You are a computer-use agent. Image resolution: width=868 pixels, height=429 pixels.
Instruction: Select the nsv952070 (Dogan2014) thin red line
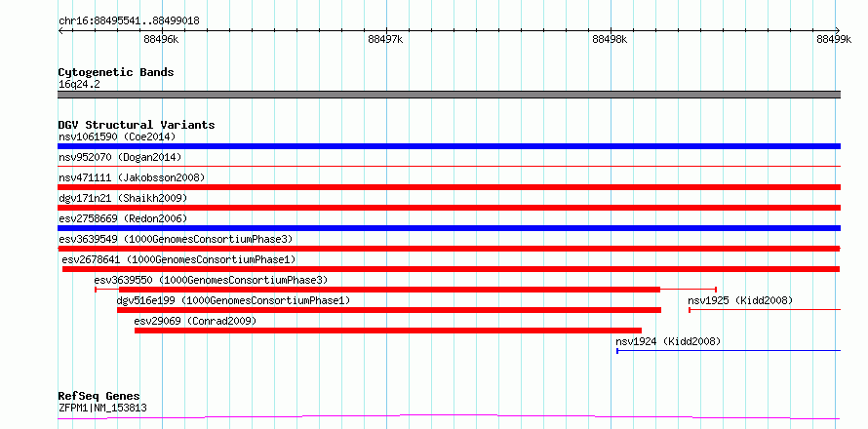(449, 166)
